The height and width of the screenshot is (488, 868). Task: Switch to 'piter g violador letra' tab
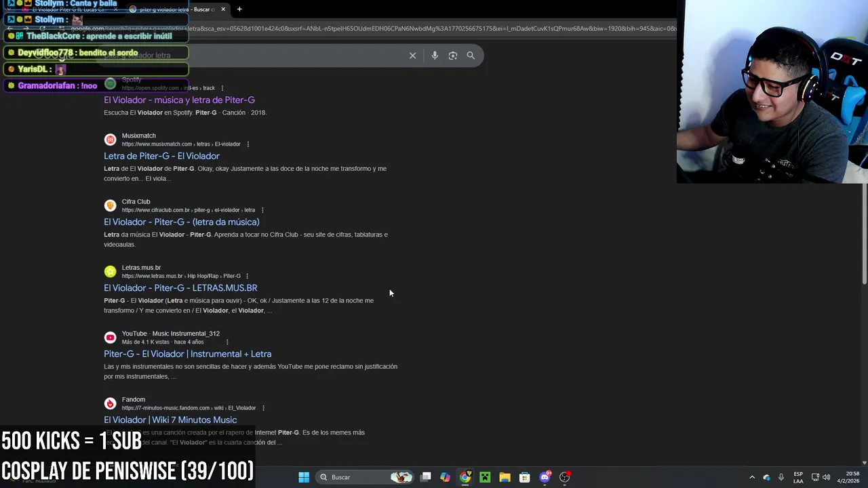coord(178,9)
